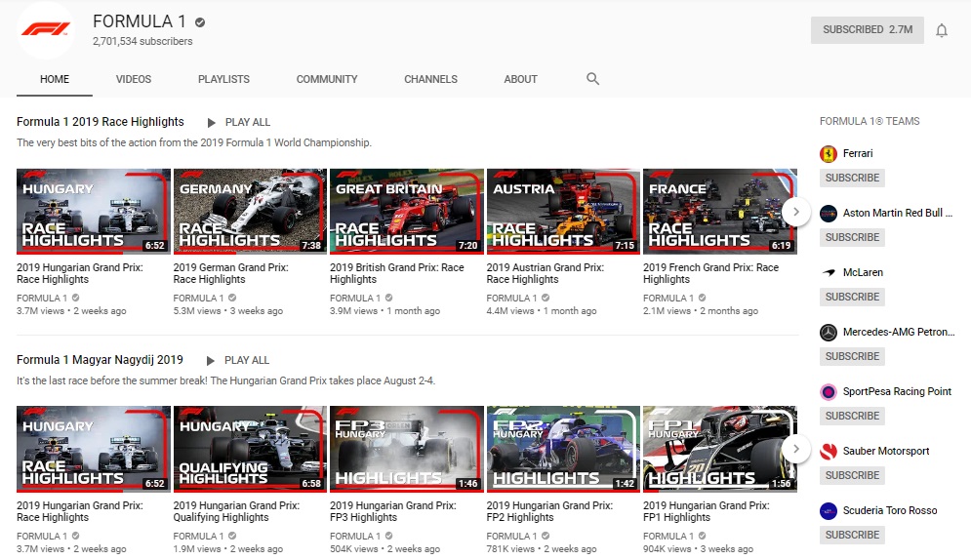The image size is (971, 560).
Task: Play all Formula 1 2019 Race Highlights
Action: click(x=238, y=123)
